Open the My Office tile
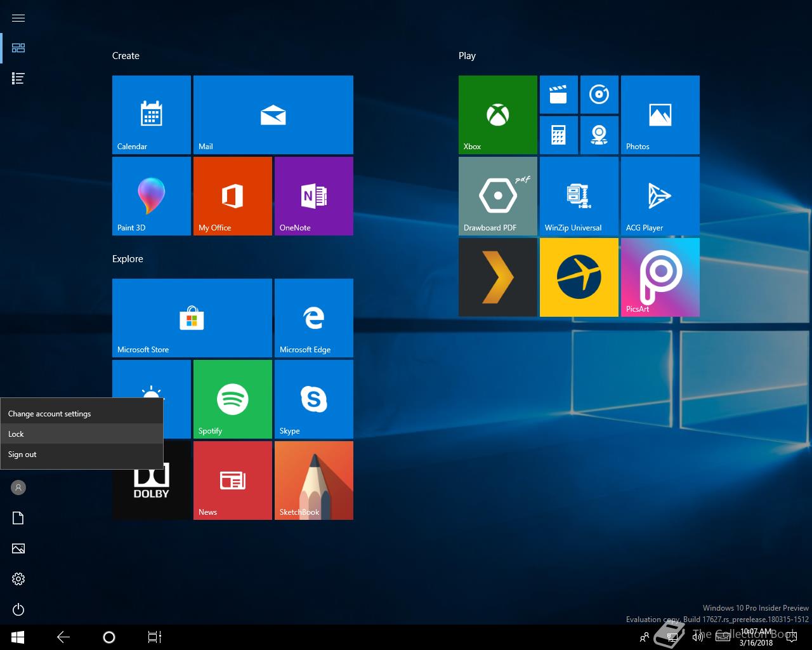This screenshot has height=650, width=812. click(x=233, y=196)
